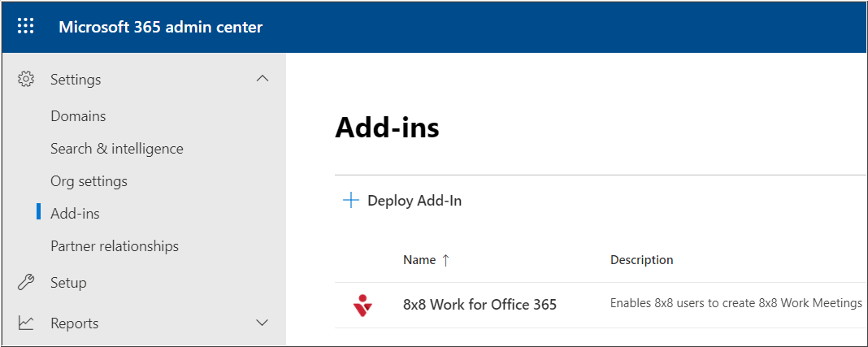Open the Setup navigation item
This screenshot has width=868, height=347.
(68, 283)
